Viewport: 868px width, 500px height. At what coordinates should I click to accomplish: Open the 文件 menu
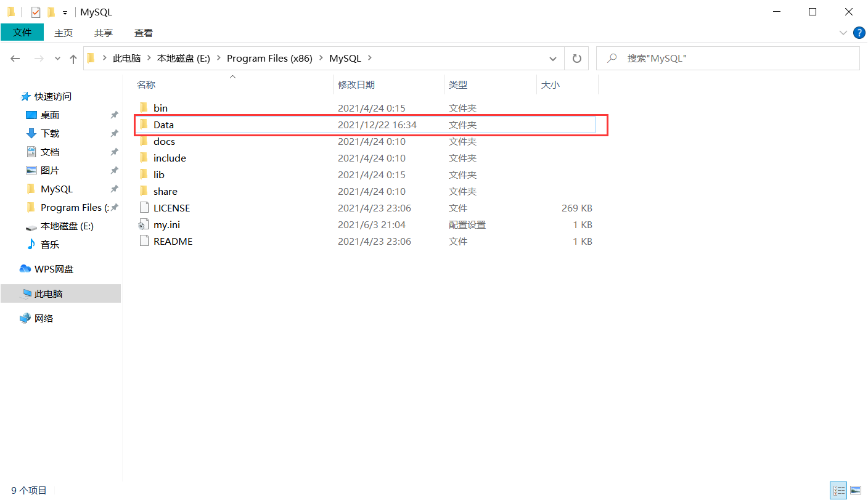click(22, 33)
